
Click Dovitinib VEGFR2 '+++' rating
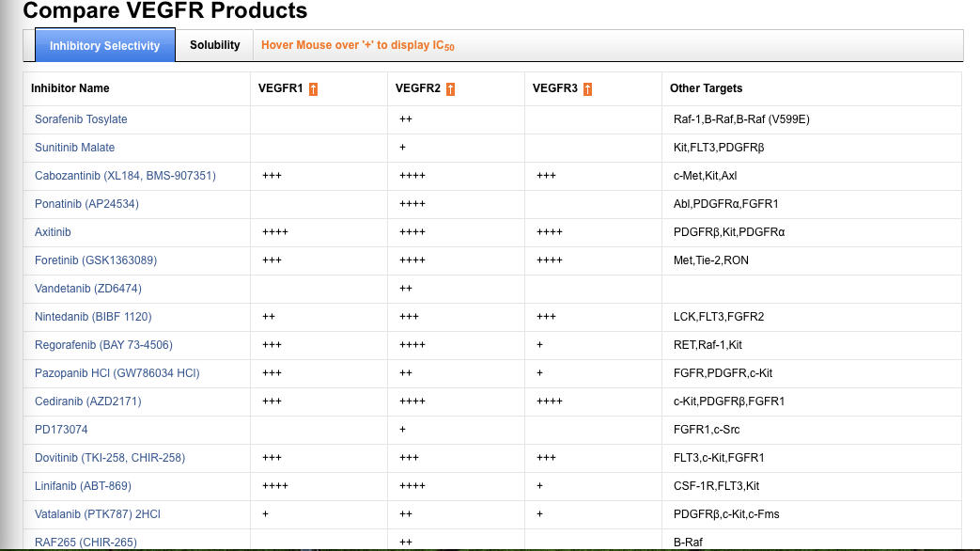coord(409,458)
